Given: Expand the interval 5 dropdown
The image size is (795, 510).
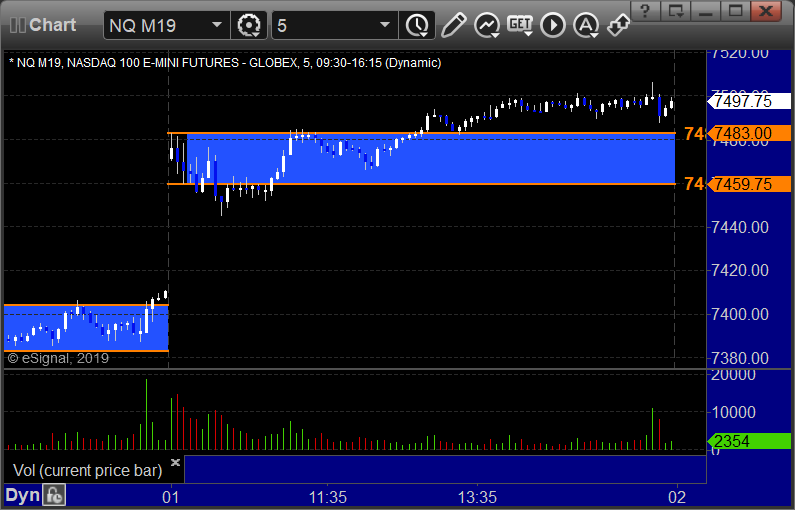Looking at the screenshot, I should click(385, 25).
